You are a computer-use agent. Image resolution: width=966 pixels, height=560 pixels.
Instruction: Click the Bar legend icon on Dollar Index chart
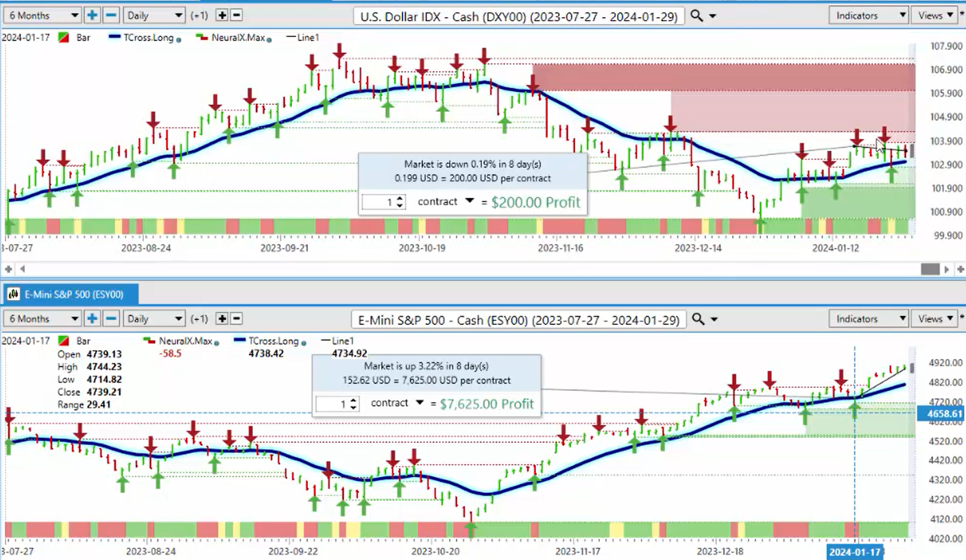(64, 38)
